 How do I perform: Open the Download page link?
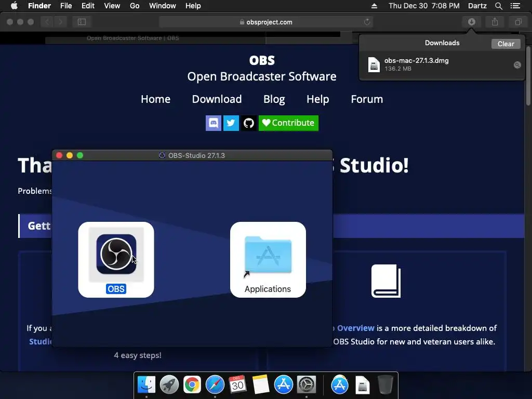click(217, 99)
